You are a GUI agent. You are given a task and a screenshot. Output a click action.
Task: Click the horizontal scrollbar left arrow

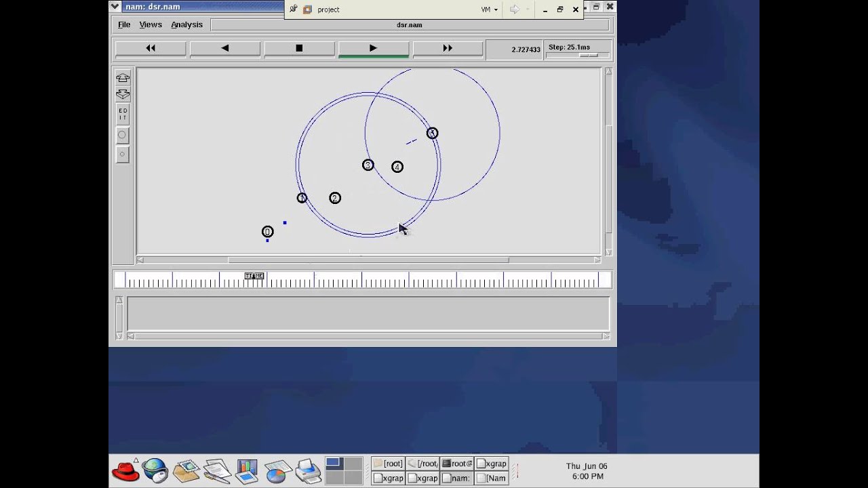click(x=140, y=260)
